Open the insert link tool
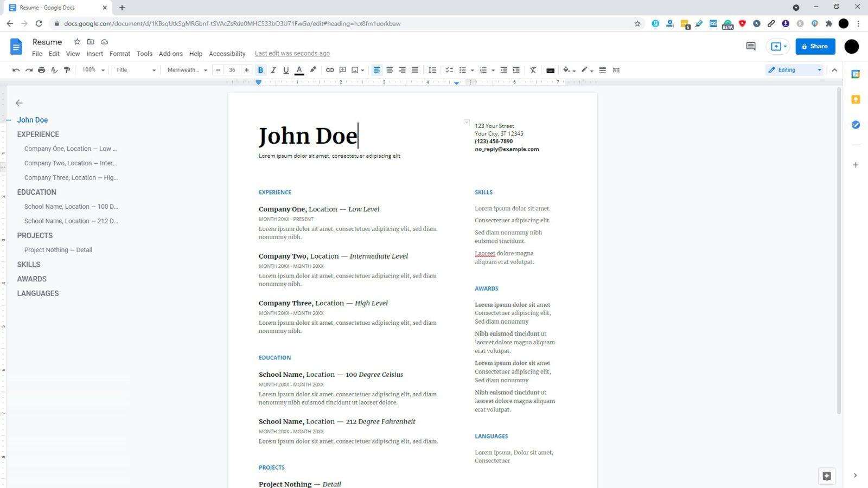This screenshot has height=488, width=868. (329, 69)
